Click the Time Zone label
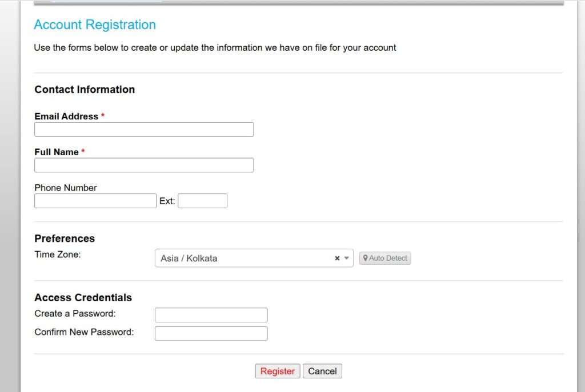 (58, 254)
